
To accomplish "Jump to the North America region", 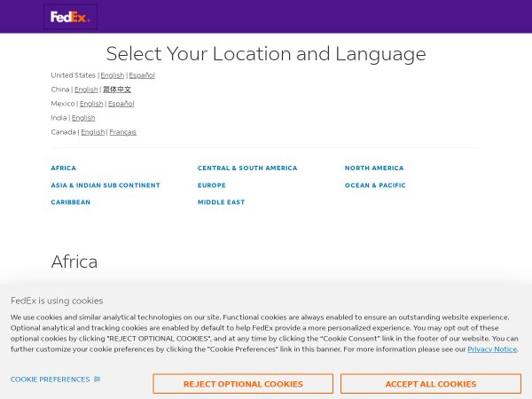I will click(374, 168).
